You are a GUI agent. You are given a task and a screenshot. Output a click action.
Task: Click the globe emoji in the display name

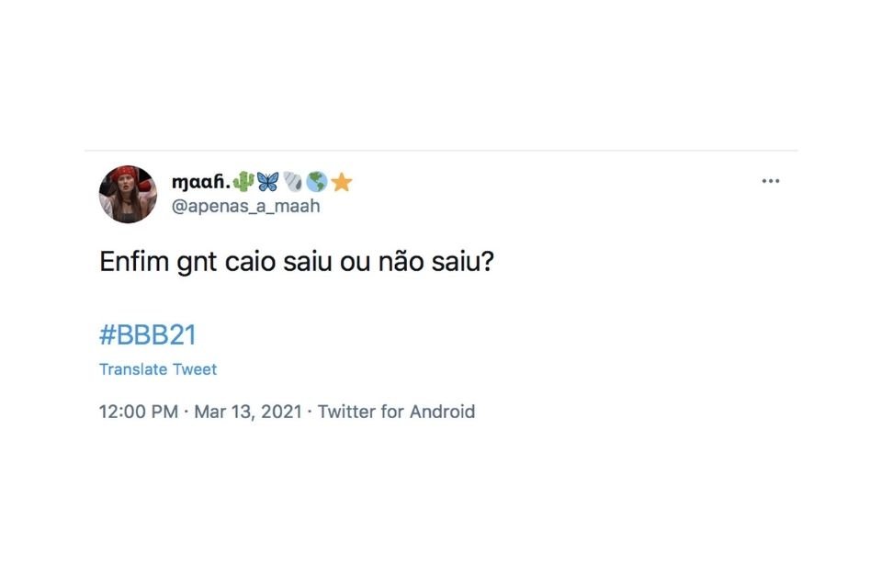point(317,182)
